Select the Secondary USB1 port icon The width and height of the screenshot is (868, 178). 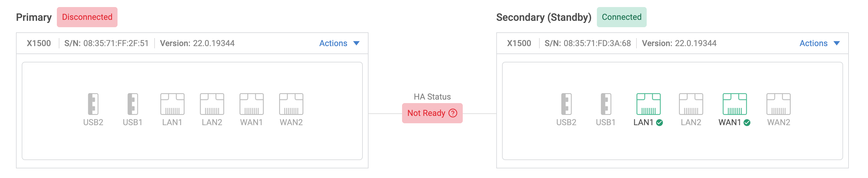click(606, 104)
